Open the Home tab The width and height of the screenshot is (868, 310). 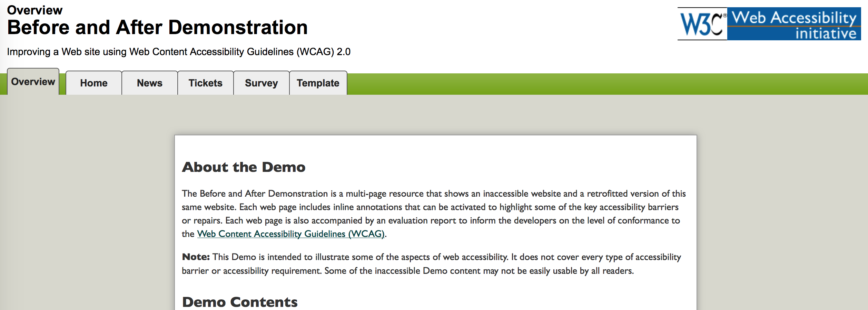coord(94,83)
